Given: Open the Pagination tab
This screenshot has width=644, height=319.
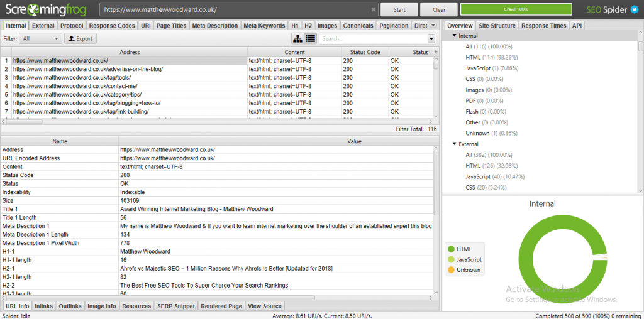Looking at the screenshot, I should [x=394, y=25].
